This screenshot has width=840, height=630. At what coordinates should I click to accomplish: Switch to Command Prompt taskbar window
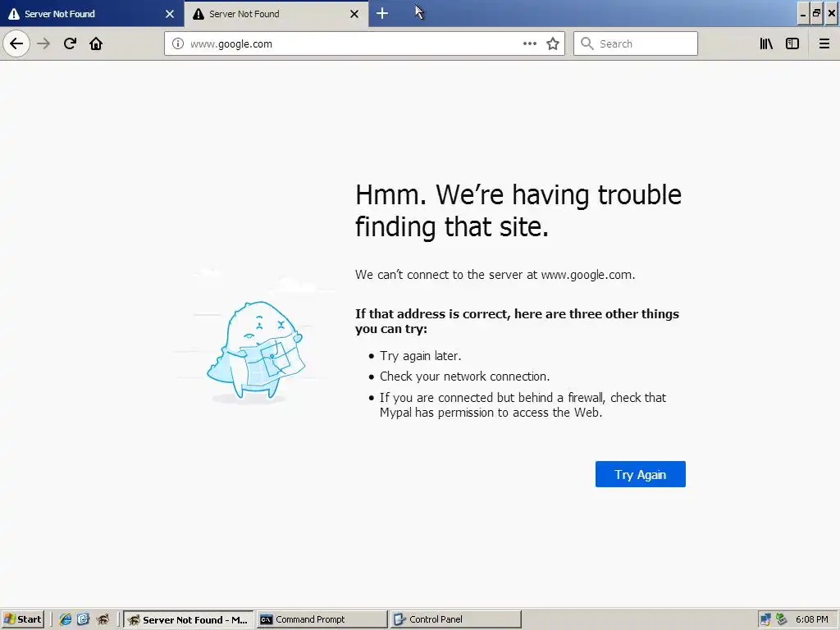pyautogui.click(x=322, y=619)
